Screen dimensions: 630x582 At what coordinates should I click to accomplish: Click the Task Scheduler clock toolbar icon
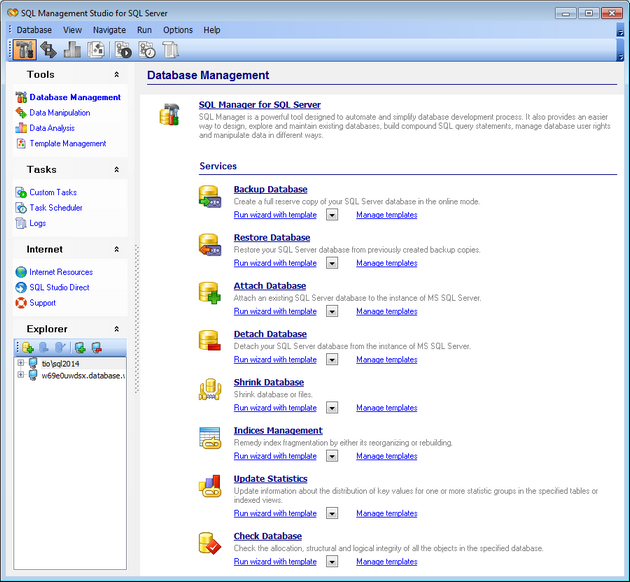click(147, 51)
